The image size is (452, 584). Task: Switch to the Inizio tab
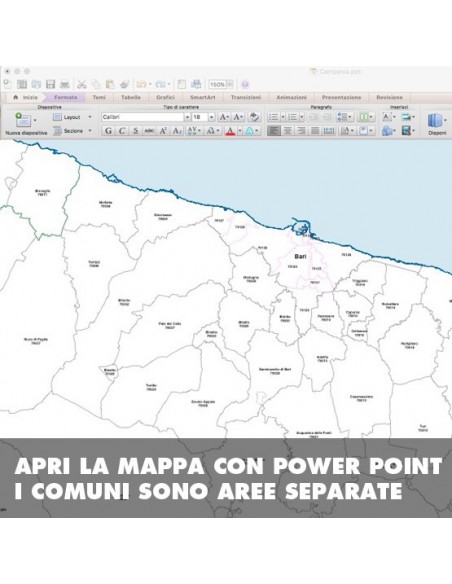pos(26,97)
